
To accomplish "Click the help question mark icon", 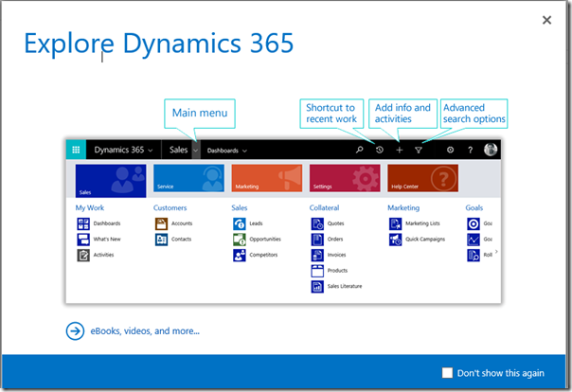I will coord(471,150).
